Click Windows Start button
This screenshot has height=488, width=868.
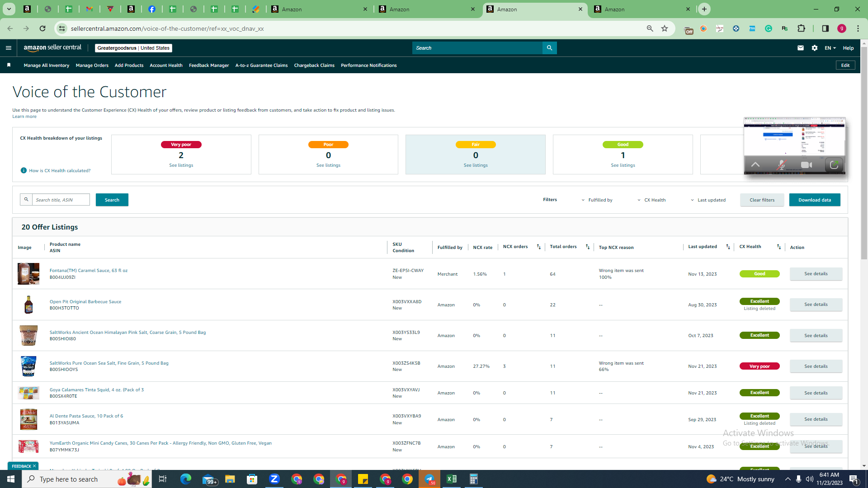pyautogui.click(x=11, y=479)
